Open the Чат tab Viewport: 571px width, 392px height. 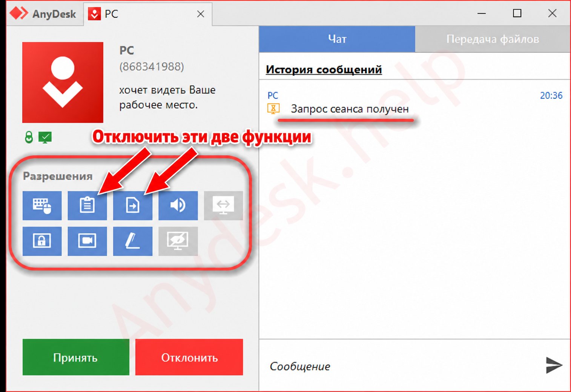[x=337, y=39]
